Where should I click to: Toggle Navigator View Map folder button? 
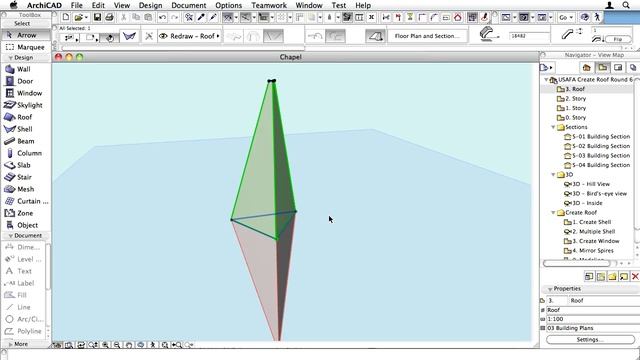tap(602, 67)
